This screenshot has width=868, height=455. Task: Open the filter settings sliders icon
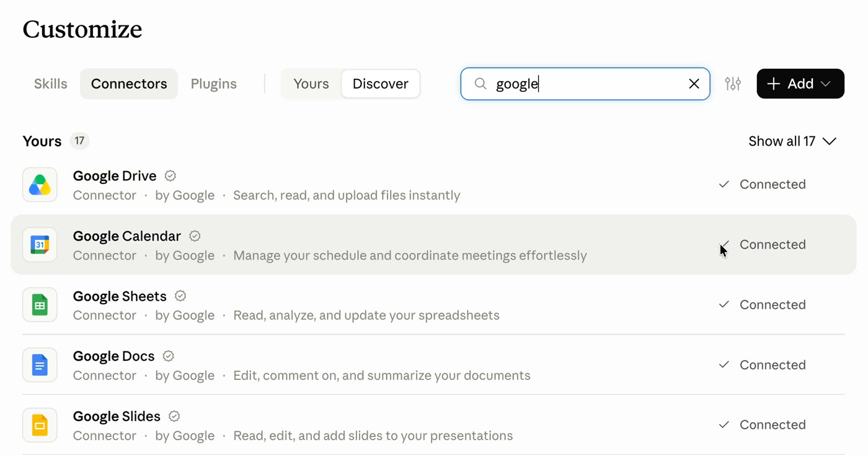tap(733, 84)
